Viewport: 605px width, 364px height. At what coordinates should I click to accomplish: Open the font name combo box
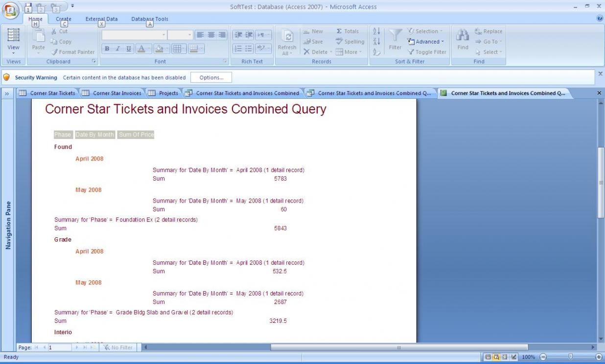163,35
